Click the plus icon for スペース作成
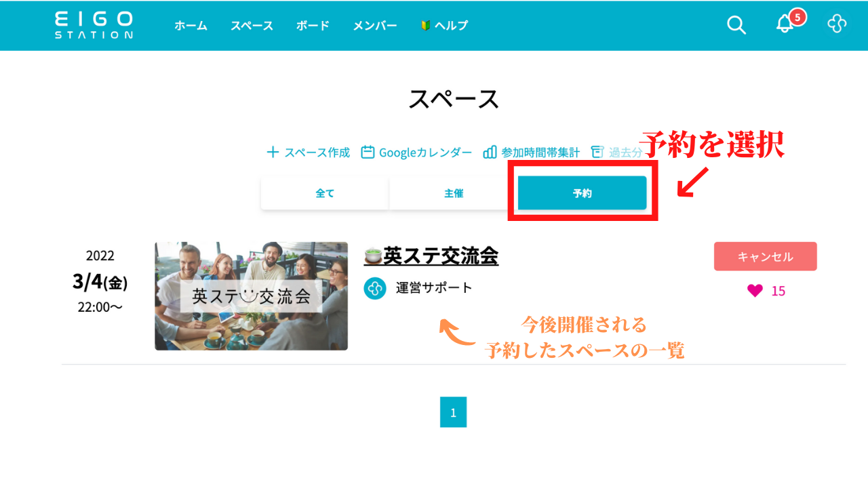The image size is (868, 488). [273, 152]
